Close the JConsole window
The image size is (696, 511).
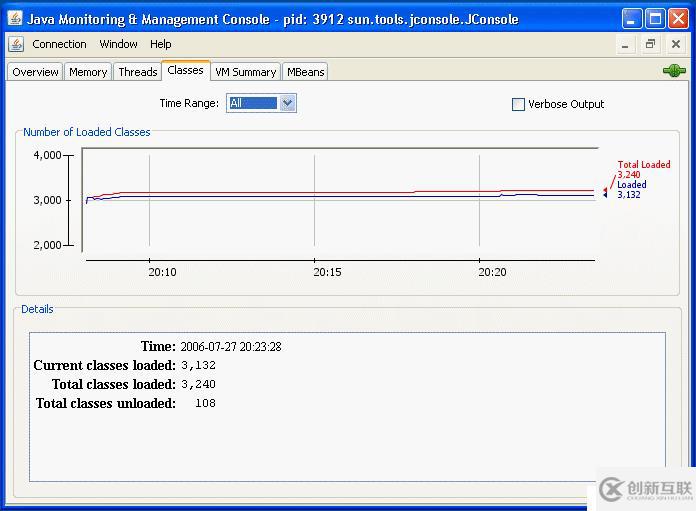pyautogui.click(x=678, y=19)
